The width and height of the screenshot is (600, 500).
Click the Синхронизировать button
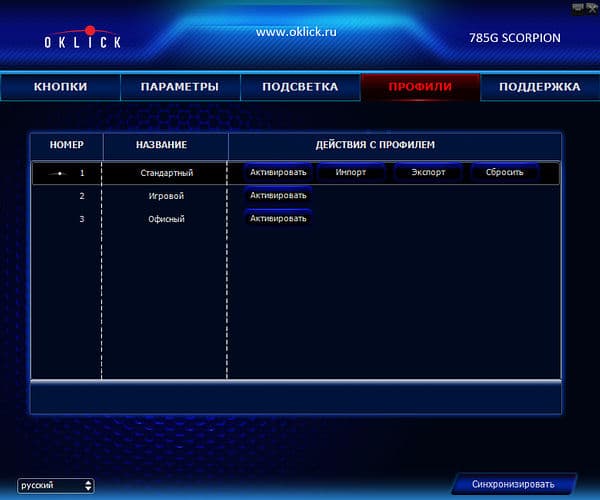(514, 484)
